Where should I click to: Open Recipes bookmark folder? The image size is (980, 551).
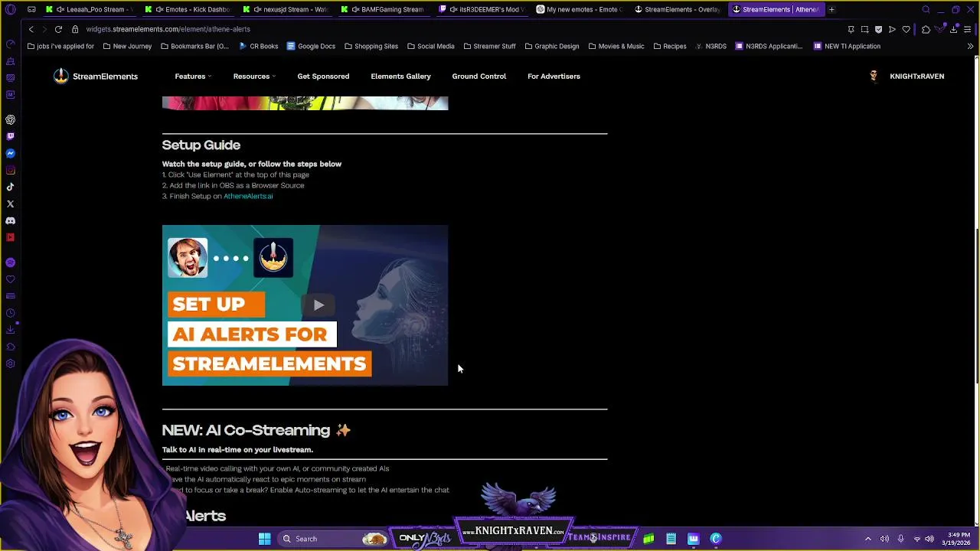point(670,46)
